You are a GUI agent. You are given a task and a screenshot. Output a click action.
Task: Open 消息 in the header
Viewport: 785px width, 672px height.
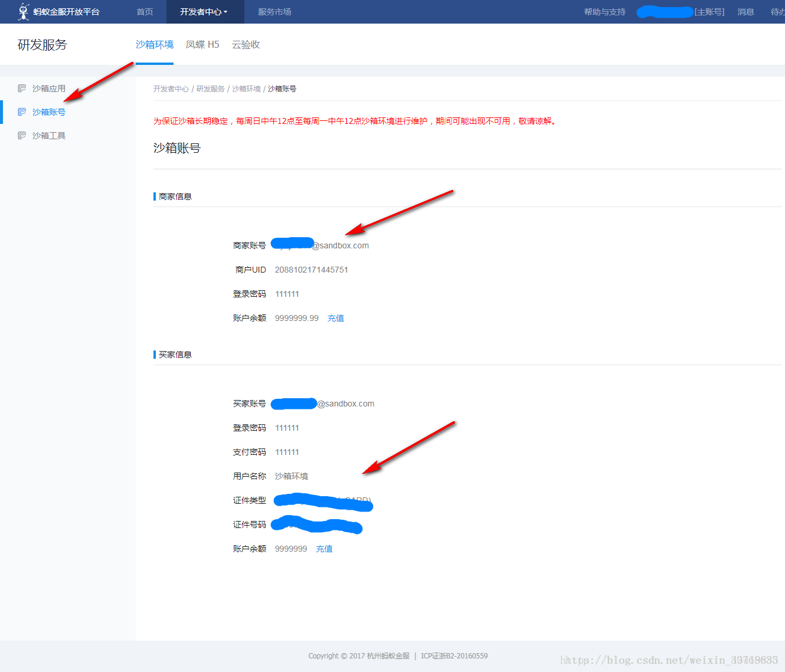coord(745,12)
